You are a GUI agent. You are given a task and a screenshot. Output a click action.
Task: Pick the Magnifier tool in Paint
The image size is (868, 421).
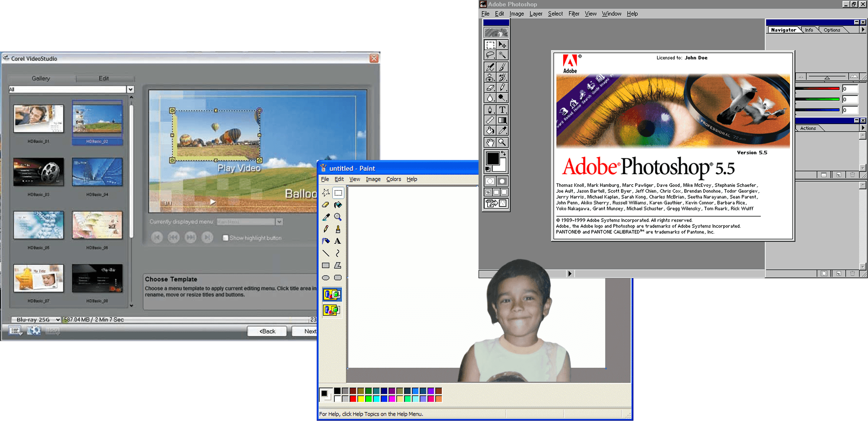[338, 217]
